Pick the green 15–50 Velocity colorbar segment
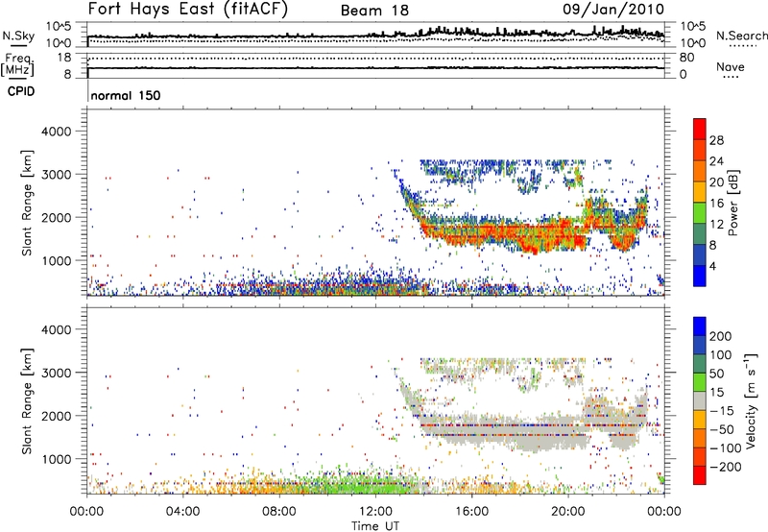768x532 pixels. (x=700, y=382)
